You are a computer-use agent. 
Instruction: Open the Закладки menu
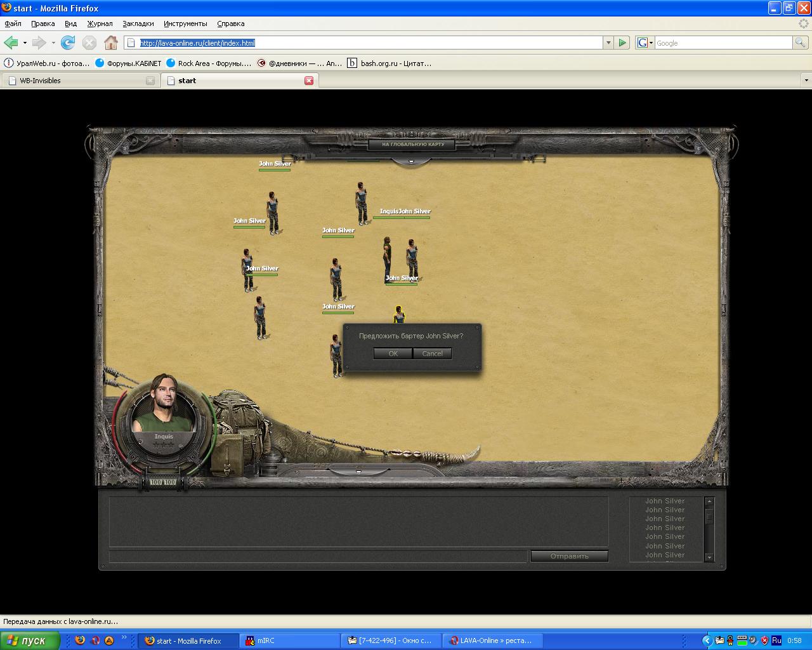click(138, 23)
